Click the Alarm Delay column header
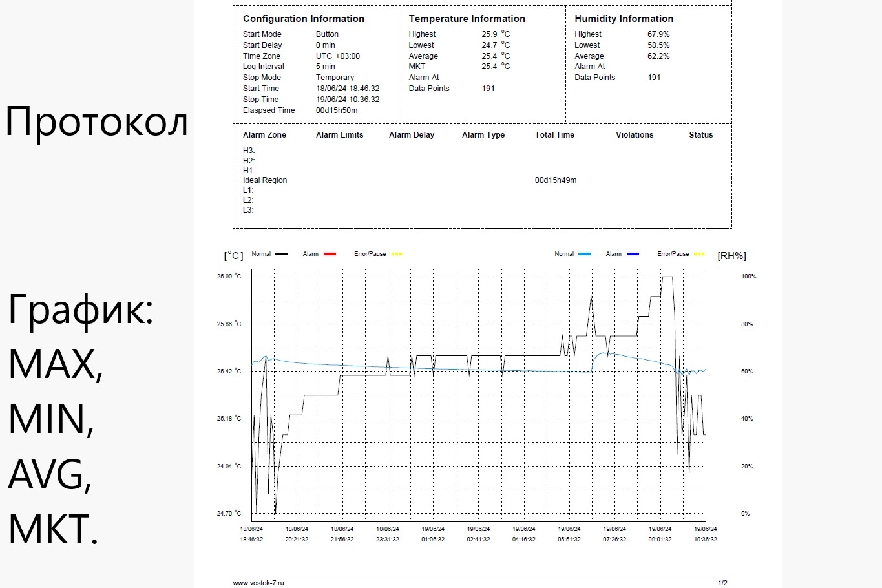This screenshot has width=882, height=588. click(412, 135)
